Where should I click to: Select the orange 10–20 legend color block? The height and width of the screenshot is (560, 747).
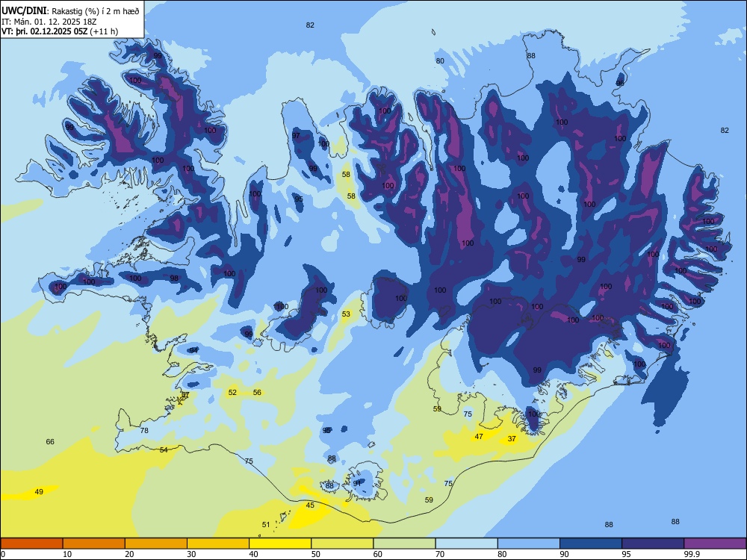94,544
